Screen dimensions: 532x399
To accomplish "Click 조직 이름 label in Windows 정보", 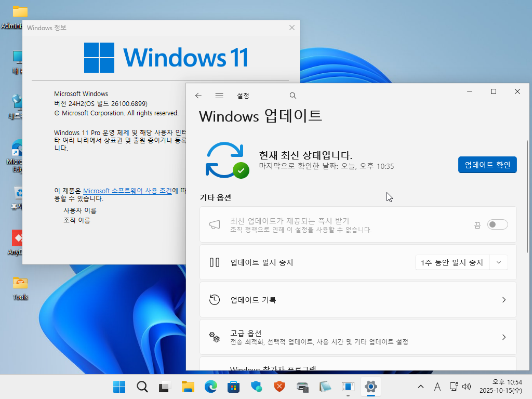I will [x=77, y=220].
